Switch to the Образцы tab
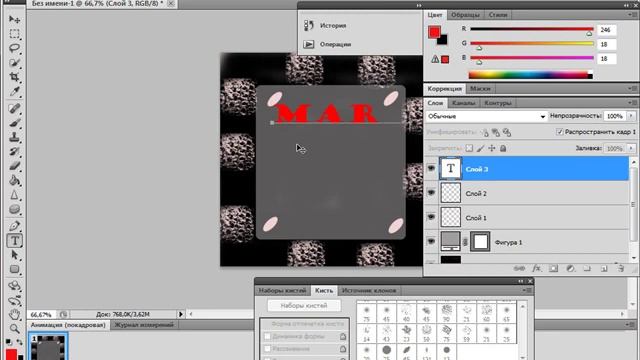640x360 pixels. click(465, 15)
